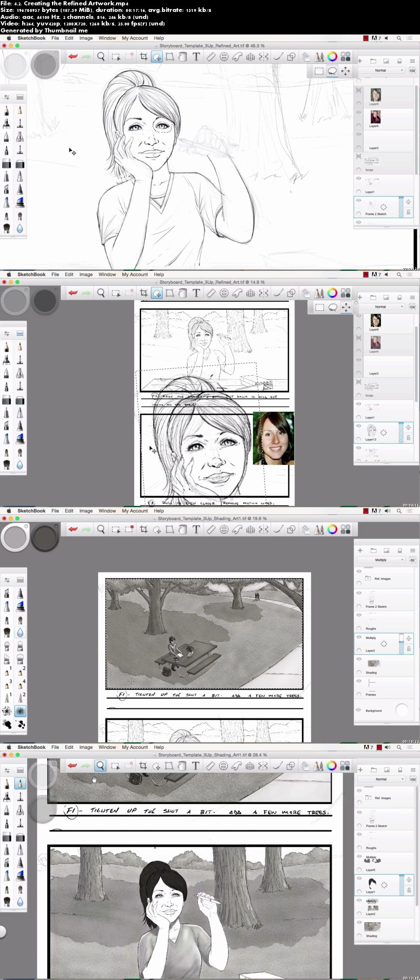This screenshot has width=420, height=980.
Task: Enable the Ruler guide in the 46.3 % window toolbar
Action: coord(211,57)
